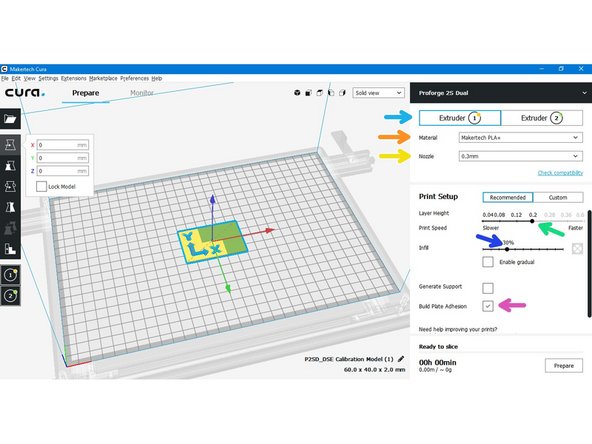Enable gradual infill checkbox
The width and height of the screenshot is (592, 444).
(488, 262)
